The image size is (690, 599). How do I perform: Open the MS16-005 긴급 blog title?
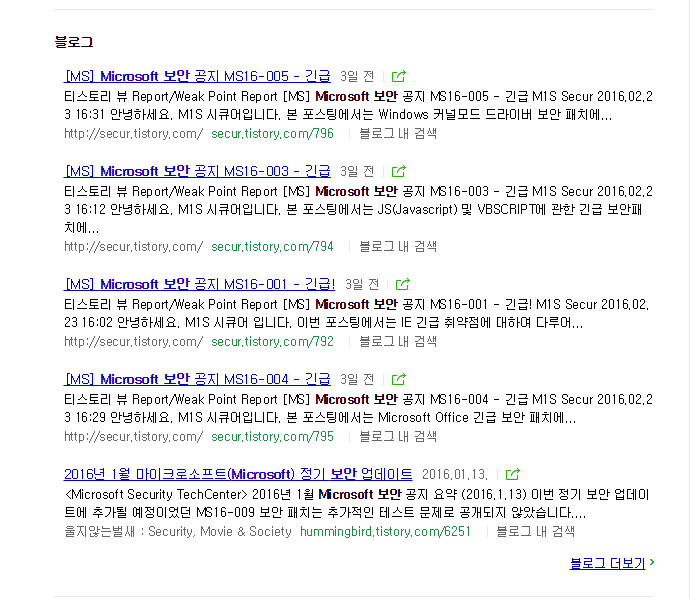point(197,76)
